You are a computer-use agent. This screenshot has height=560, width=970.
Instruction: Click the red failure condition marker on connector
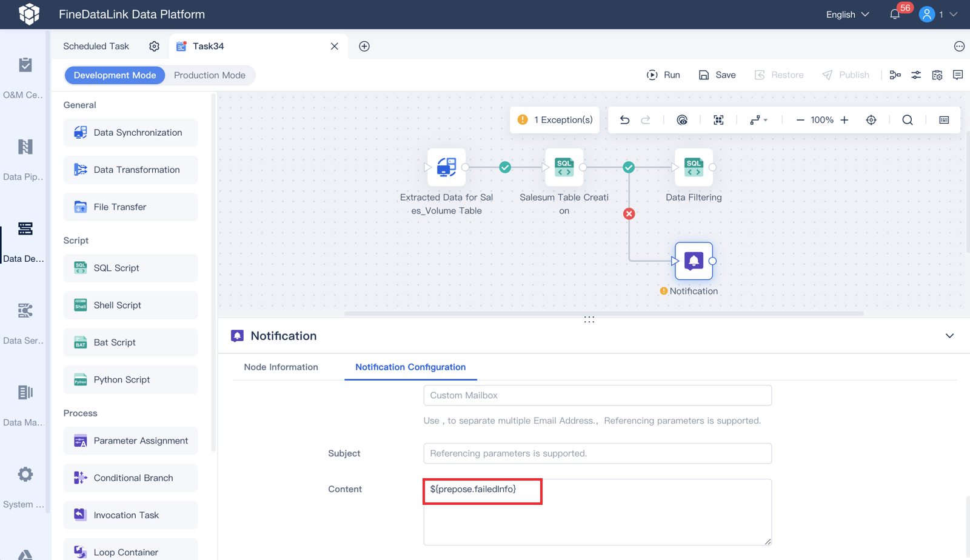point(629,214)
